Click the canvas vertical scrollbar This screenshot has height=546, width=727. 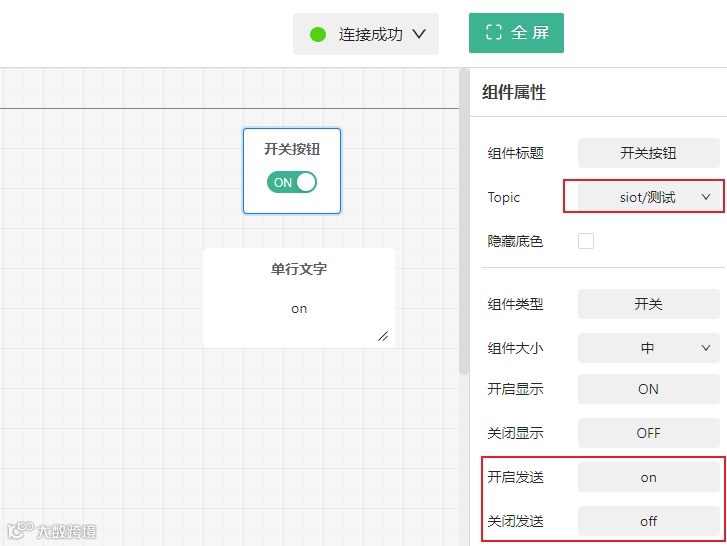coord(463,222)
